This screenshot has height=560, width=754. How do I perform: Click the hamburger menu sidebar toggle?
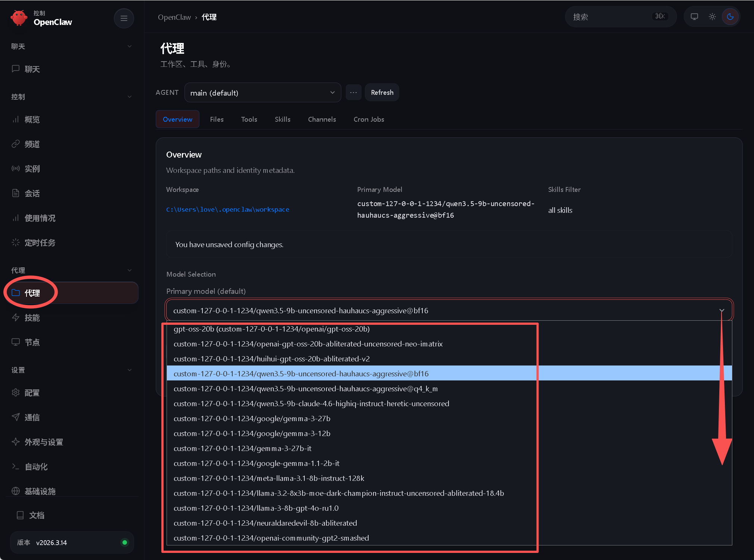tap(124, 18)
